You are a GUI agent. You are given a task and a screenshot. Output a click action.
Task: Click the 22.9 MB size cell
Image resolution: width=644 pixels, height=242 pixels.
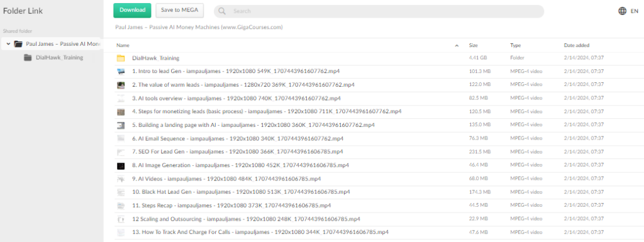478,219
